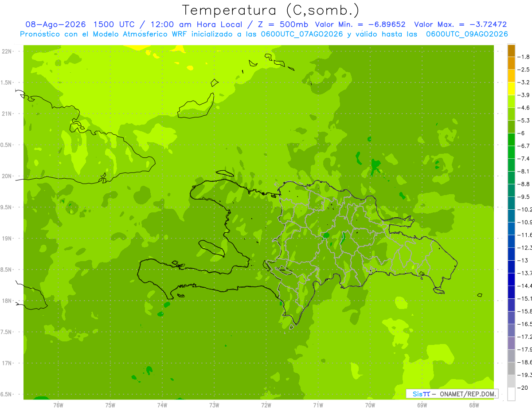Click the -8.1 colorbar value
The image size is (532, 411).
(524, 171)
